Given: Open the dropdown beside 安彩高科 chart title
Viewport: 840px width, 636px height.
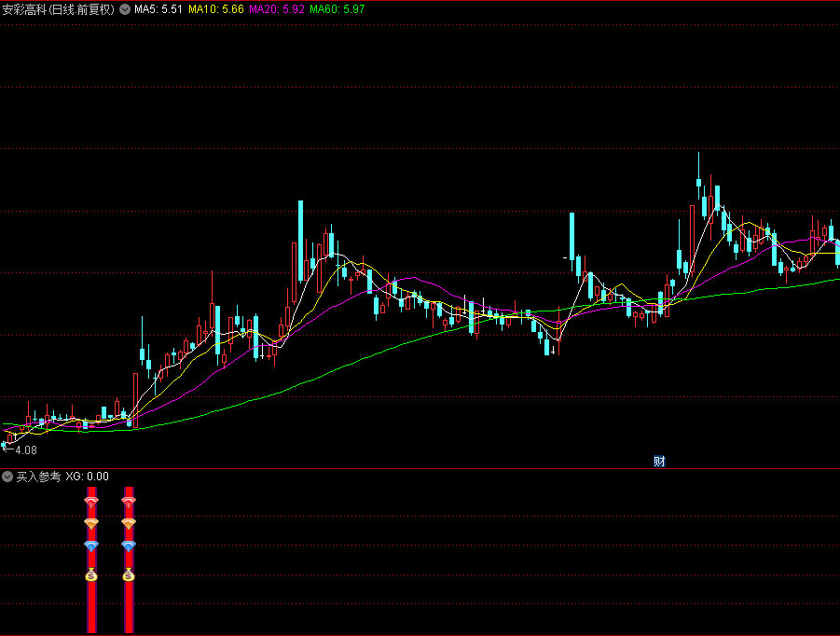Looking at the screenshot, I should click(125, 9).
